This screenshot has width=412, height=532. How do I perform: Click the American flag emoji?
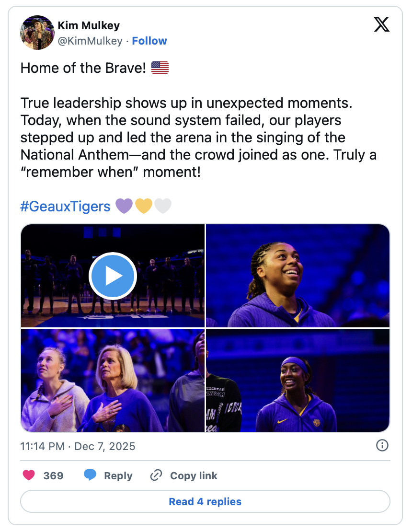click(x=160, y=68)
